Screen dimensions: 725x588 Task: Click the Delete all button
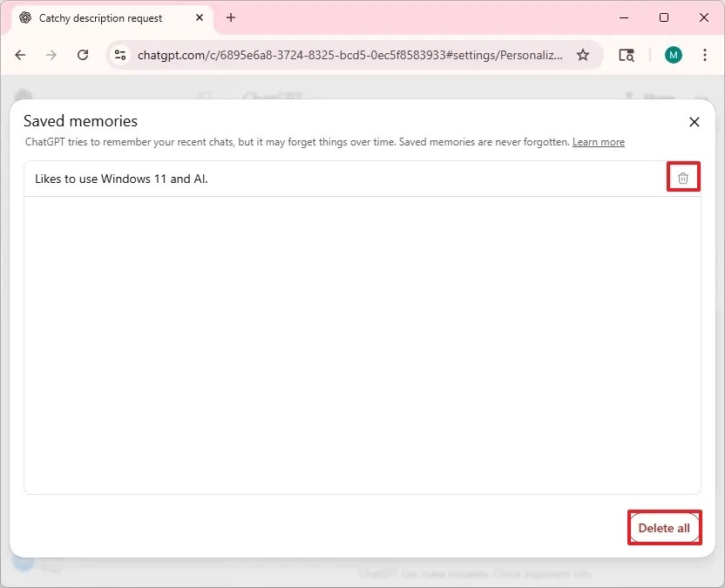point(664,528)
